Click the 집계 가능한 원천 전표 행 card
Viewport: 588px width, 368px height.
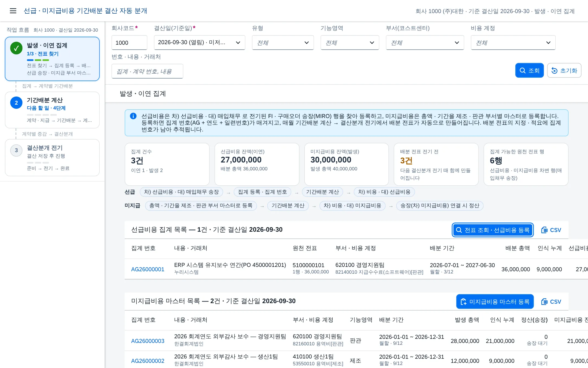click(x=526, y=164)
